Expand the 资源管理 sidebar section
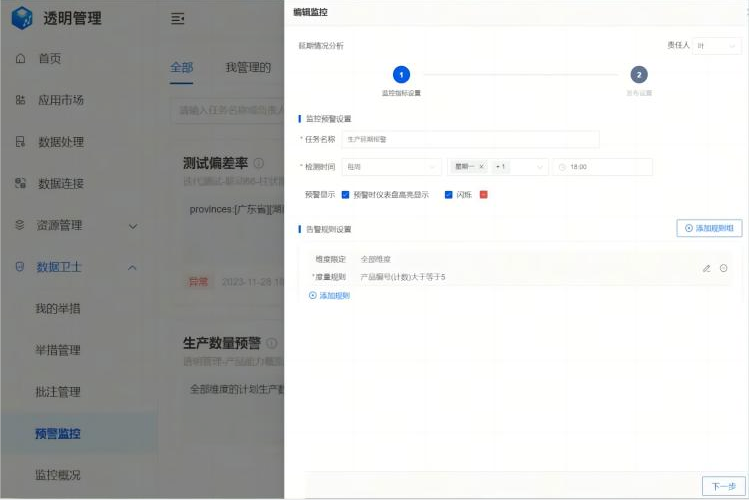Screen dimensions: 749x500 click(132, 226)
